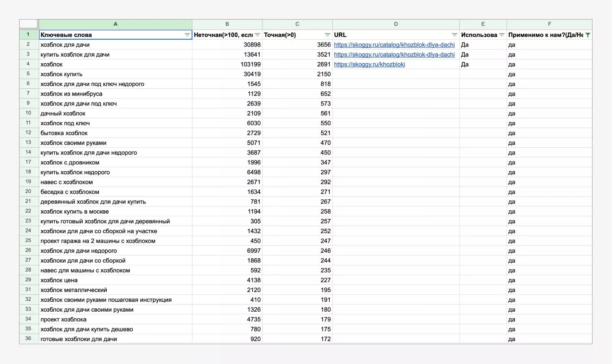Screen dimensions: 612x364
Task: Open active filter on Применимо к нам column
Action: pos(588,35)
